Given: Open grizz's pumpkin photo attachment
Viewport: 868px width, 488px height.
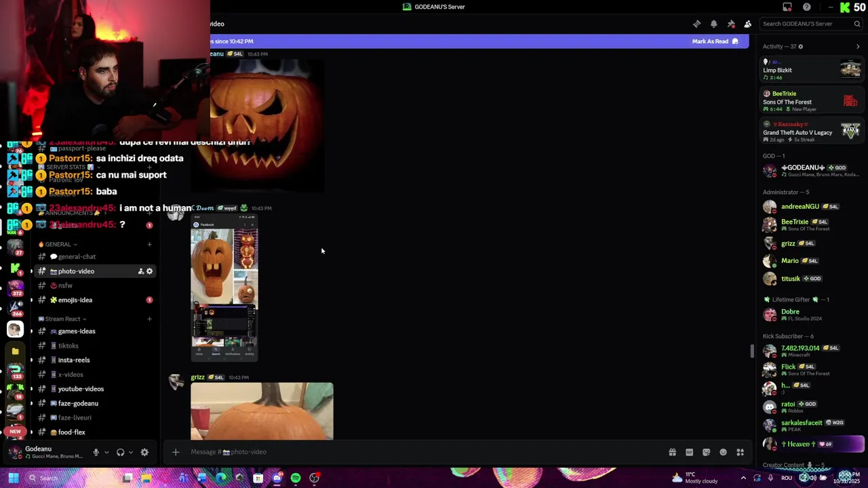Looking at the screenshot, I should pyautogui.click(x=262, y=411).
